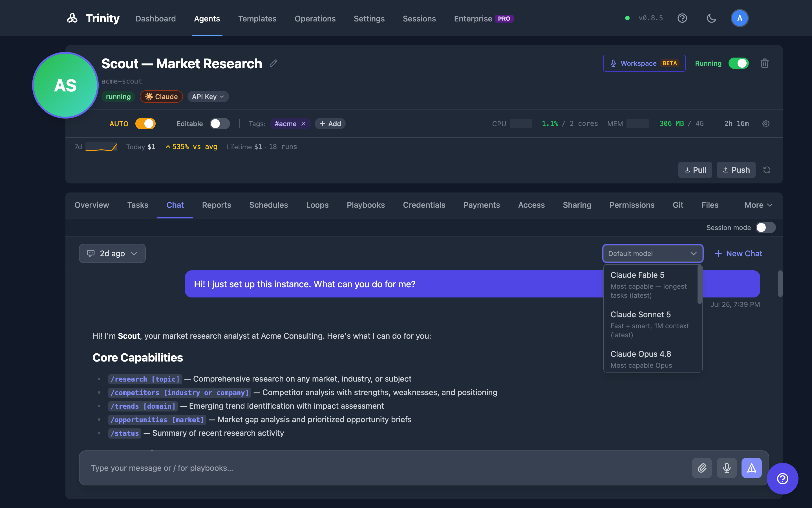Viewport: 812px width, 508px height.
Task: Start a New Chat
Action: click(738, 253)
